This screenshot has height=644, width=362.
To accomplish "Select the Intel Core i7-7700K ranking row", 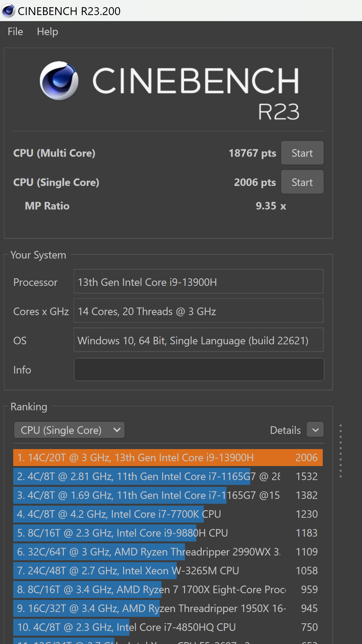I will tap(168, 514).
